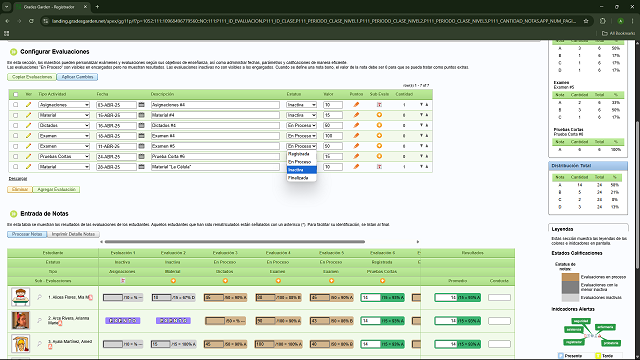Click right arrow of notes table scrollbar
Viewport: 640px width, 360px height.
point(418,242)
